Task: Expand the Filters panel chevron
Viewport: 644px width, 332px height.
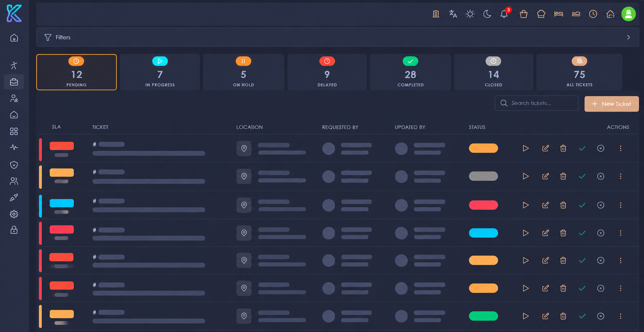Action: [629, 37]
